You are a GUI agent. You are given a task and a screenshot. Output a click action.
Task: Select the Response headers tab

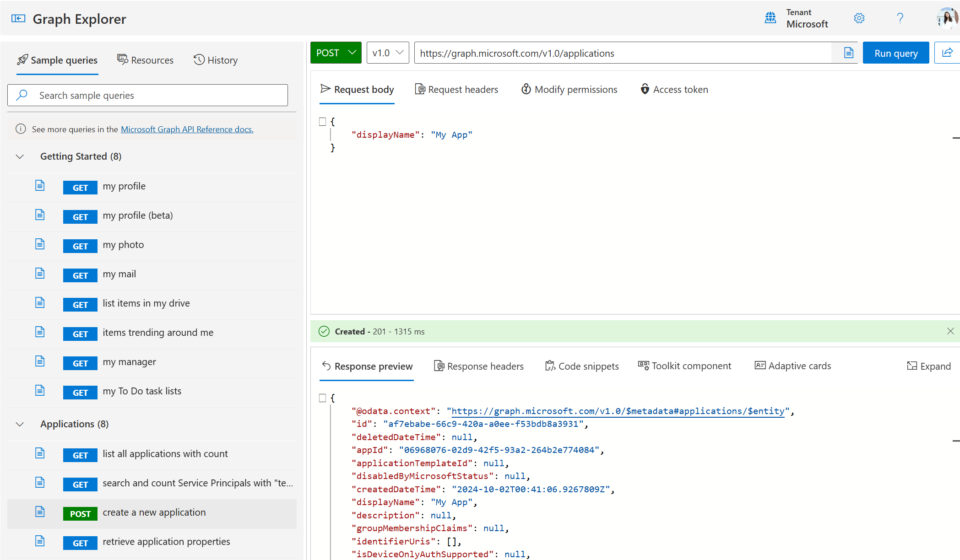coord(478,365)
